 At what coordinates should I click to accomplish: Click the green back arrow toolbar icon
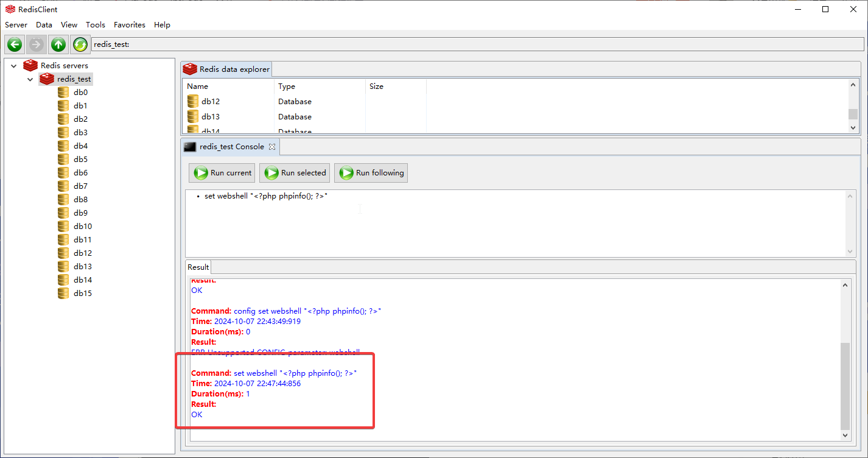pyautogui.click(x=15, y=44)
